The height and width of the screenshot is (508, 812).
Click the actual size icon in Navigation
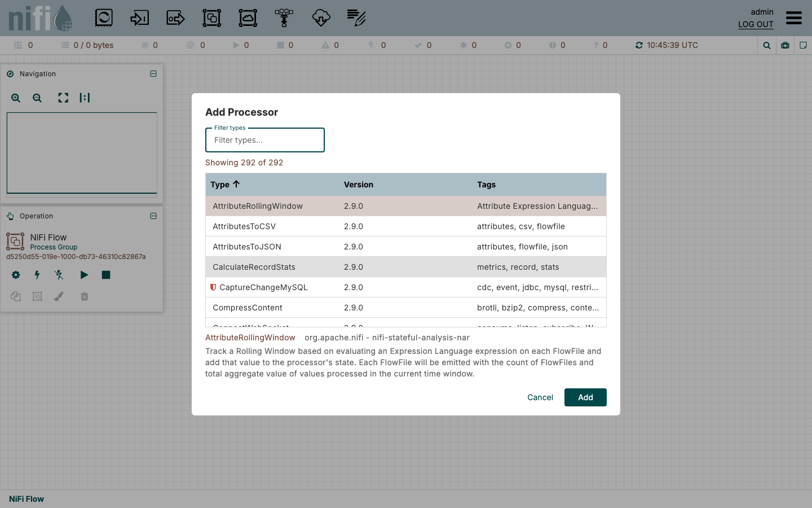pyautogui.click(x=85, y=98)
